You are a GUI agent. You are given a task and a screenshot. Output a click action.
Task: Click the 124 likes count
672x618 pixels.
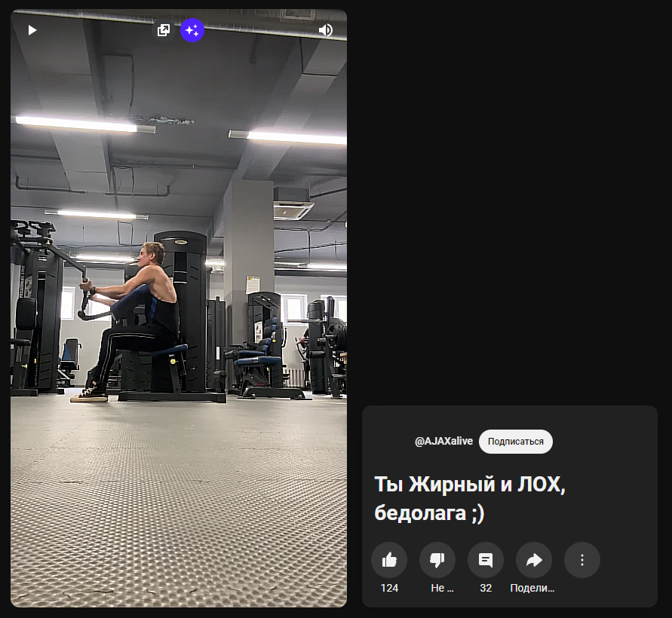[x=389, y=588]
